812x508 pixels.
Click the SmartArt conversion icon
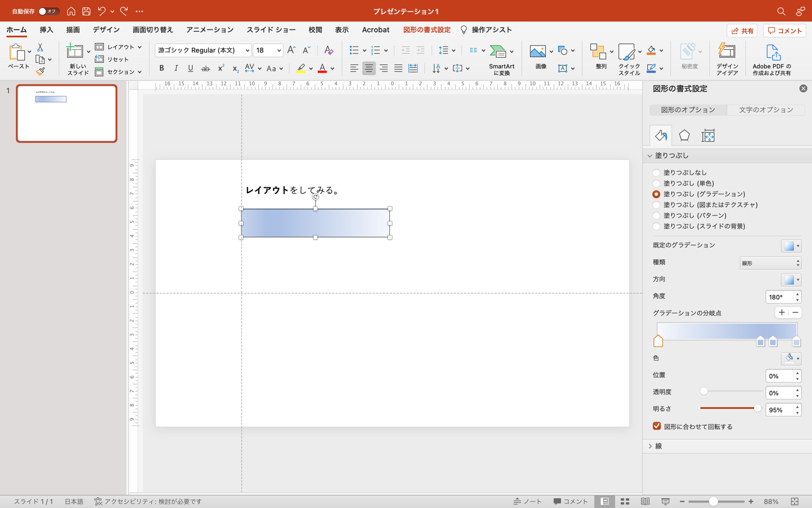[x=498, y=51]
